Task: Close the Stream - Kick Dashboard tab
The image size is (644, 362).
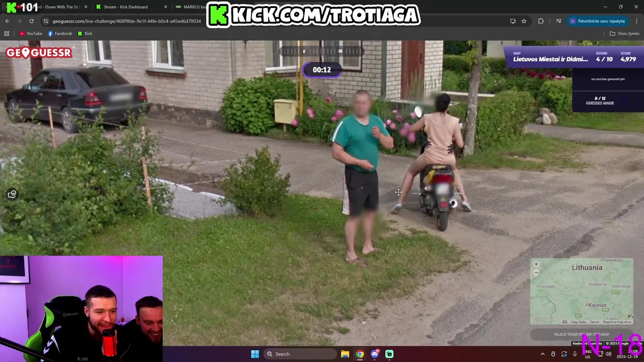Action: [166, 7]
